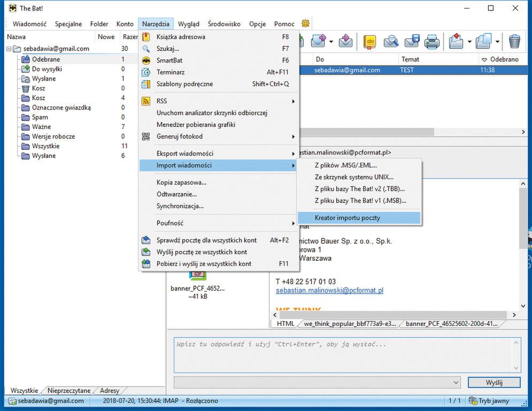Click the Tryb jawny status bar icon

(x=473, y=400)
